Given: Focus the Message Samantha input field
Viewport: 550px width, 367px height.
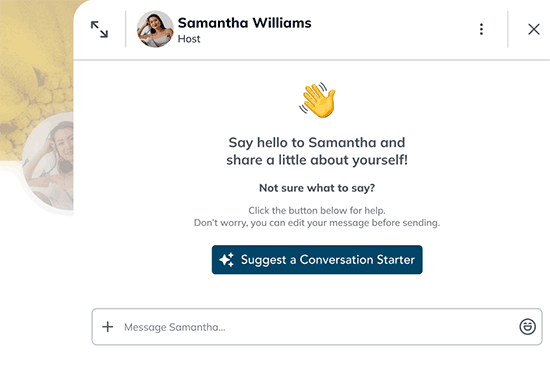Looking at the screenshot, I should [x=317, y=327].
